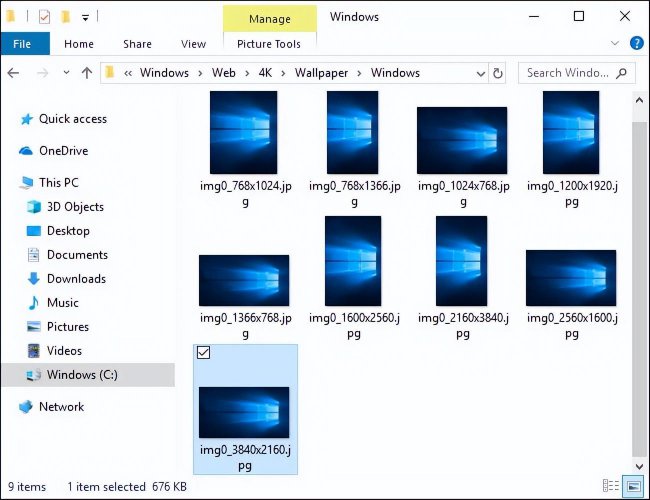Click the img0_3840x2160.jpg file name

pos(245,457)
